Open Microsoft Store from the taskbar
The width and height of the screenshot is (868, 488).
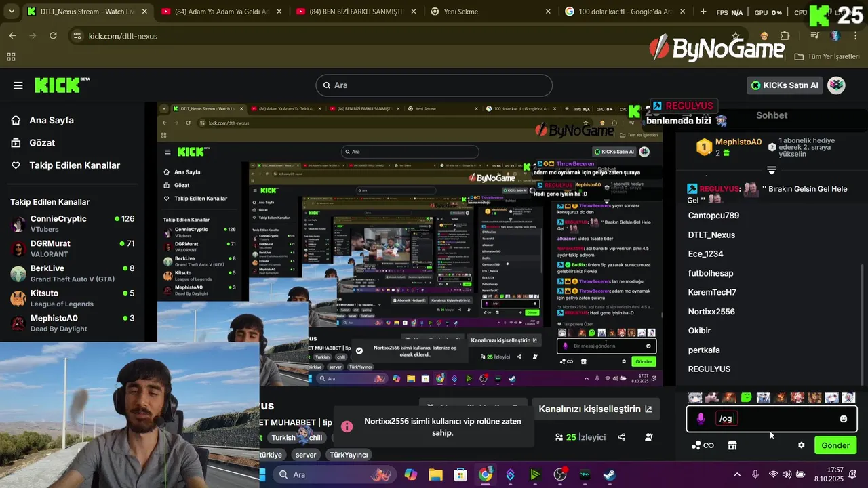pos(460,474)
